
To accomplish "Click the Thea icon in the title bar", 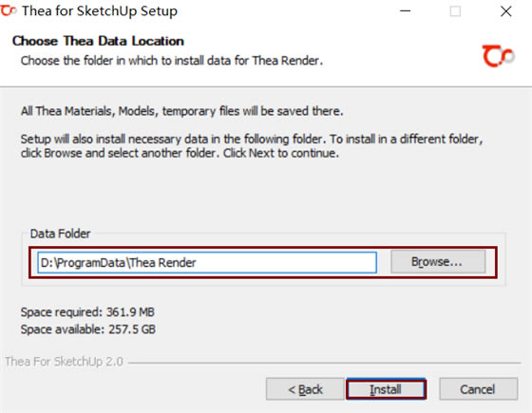I will pyautogui.click(x=9, y=10).
